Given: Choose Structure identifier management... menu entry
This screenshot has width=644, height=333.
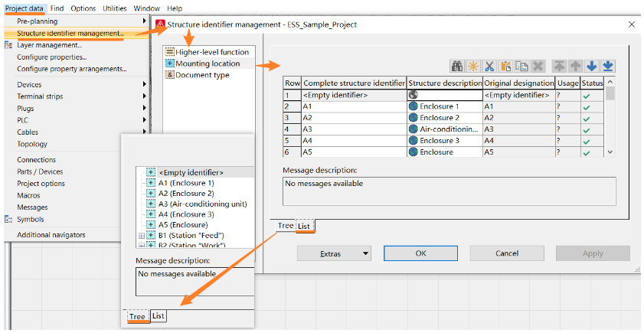Looking at the screenshot, I should [77, 33].
